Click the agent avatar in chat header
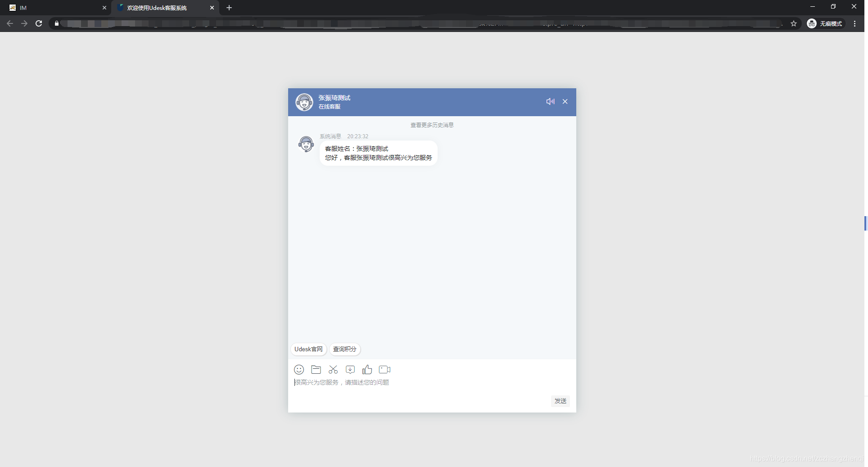 pyautogui.click(x=304, y=102)
